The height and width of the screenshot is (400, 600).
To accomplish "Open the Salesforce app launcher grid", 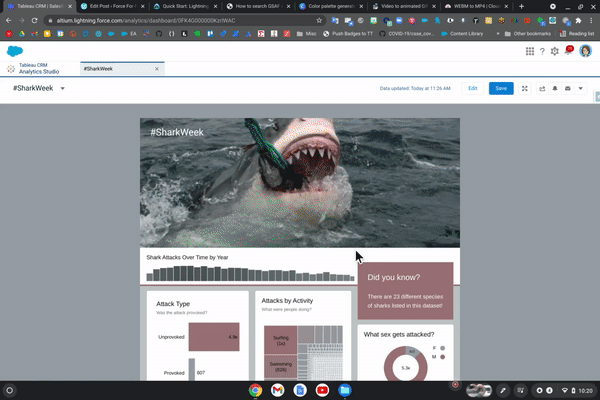I will click(529, 51).
